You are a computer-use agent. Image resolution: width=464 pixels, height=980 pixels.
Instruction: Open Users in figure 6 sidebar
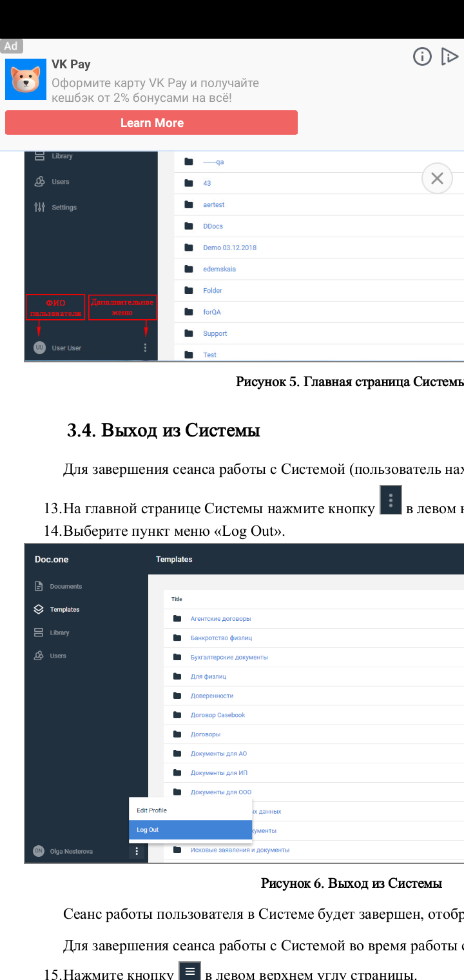click(58, 656)
